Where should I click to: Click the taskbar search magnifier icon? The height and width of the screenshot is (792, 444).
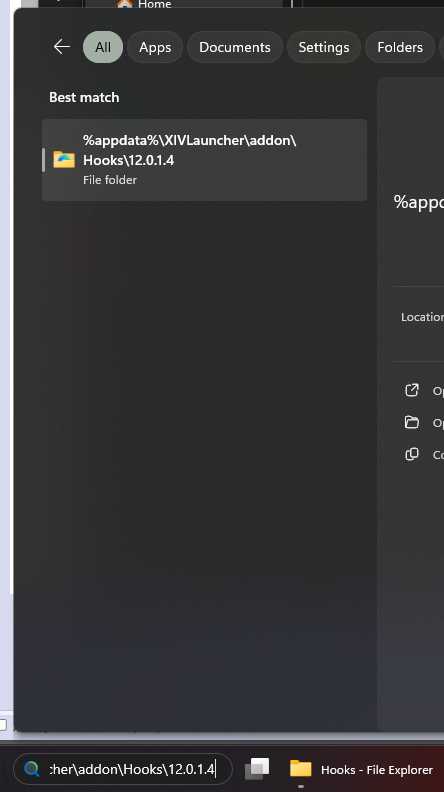click(x=32, y=769)
